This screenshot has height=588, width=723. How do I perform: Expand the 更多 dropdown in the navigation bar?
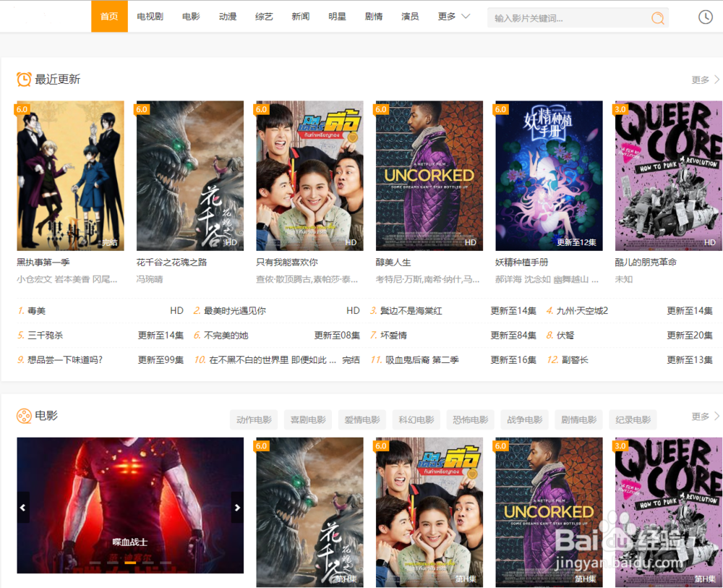[x=454, y=17]
